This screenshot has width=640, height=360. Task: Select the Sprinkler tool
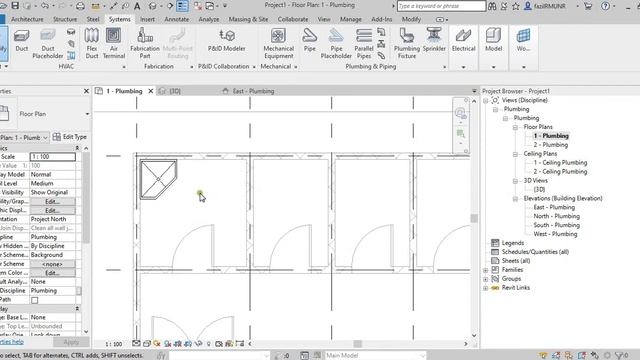pyautogui.click(x=434, y=41)
